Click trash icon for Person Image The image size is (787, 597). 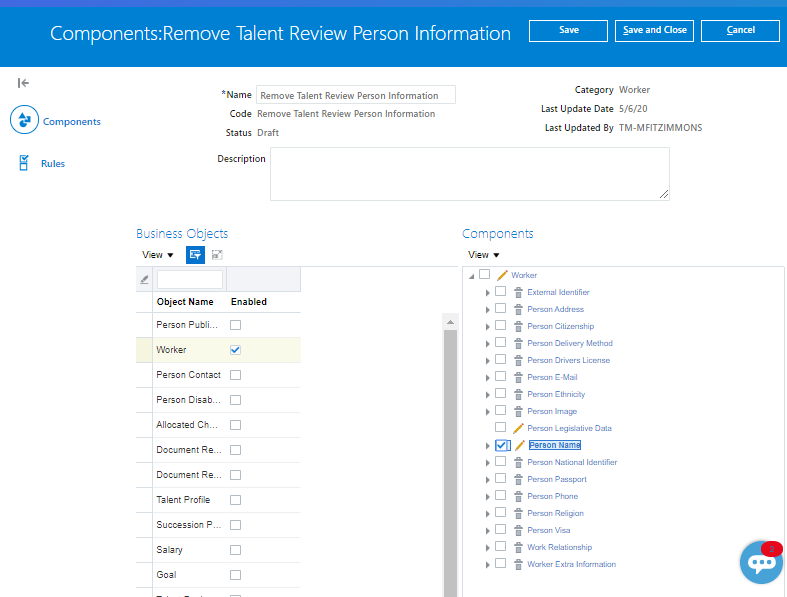[518, 412]
